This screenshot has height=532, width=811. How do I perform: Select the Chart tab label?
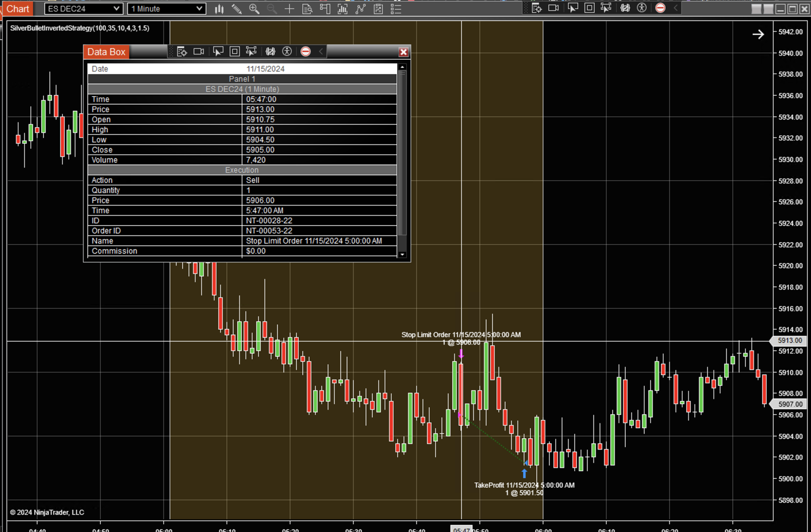[18, 9]
